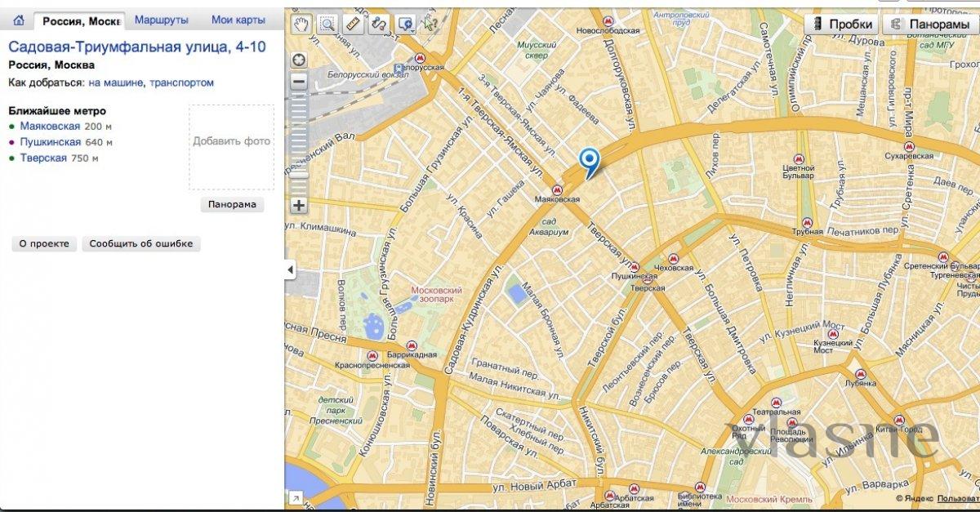
Task: Zoom in with the plus button
Action: tap(299, 205)
